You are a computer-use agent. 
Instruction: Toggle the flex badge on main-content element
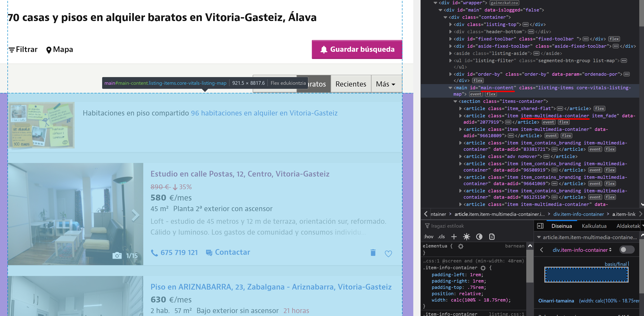(491, 94)
